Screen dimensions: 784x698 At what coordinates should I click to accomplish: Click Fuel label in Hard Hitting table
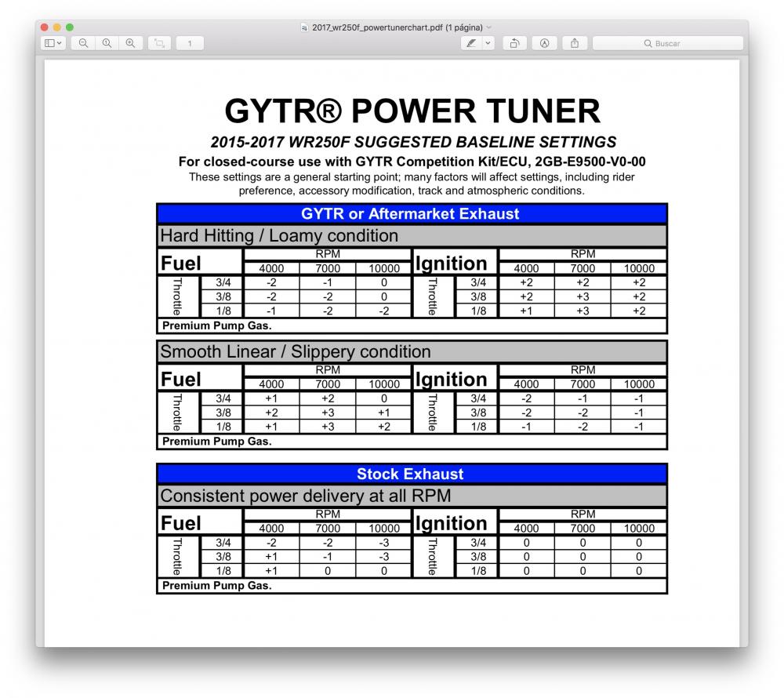pyautogui.click(x=180, y=263)
